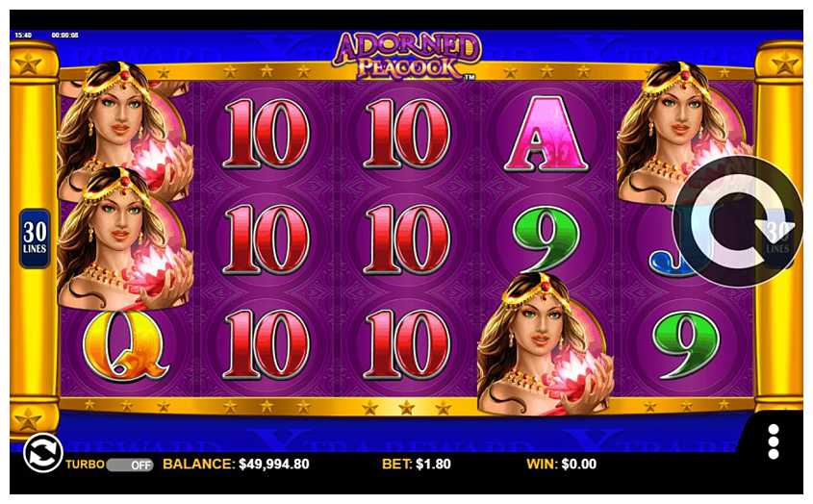Click the Win $0.00 display
The image size is (813, 504).
[562, 464]
